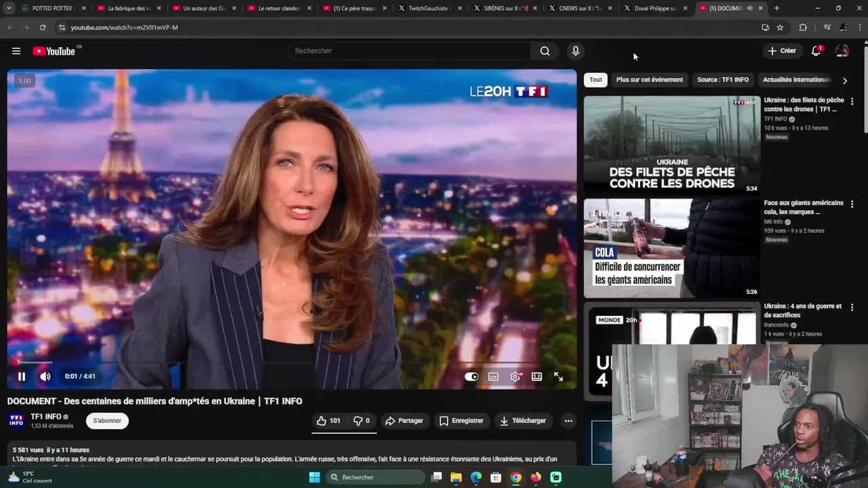
Task: Open the Windows Start menu
Action: [315, 477]
